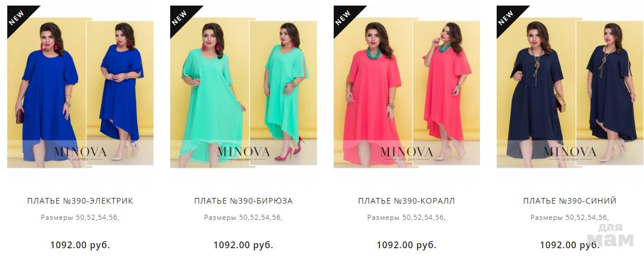Open the coral dress product image

point(407,93)
